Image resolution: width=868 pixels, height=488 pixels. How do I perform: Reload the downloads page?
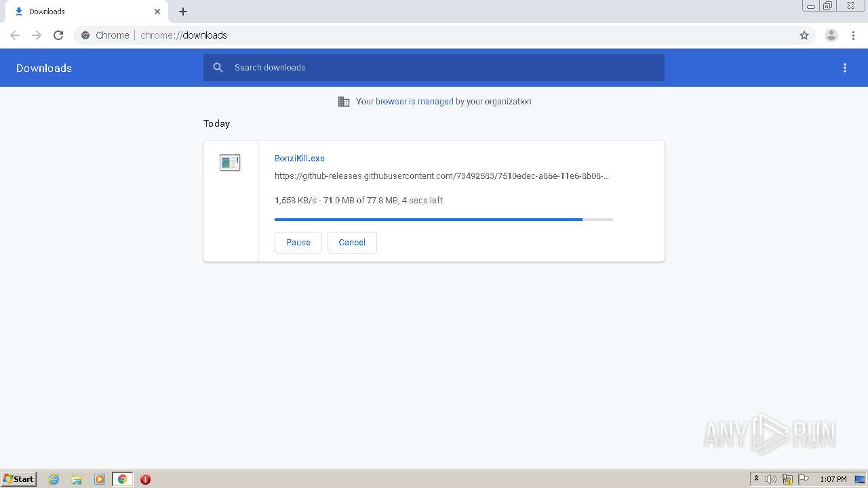coord(58,35)
